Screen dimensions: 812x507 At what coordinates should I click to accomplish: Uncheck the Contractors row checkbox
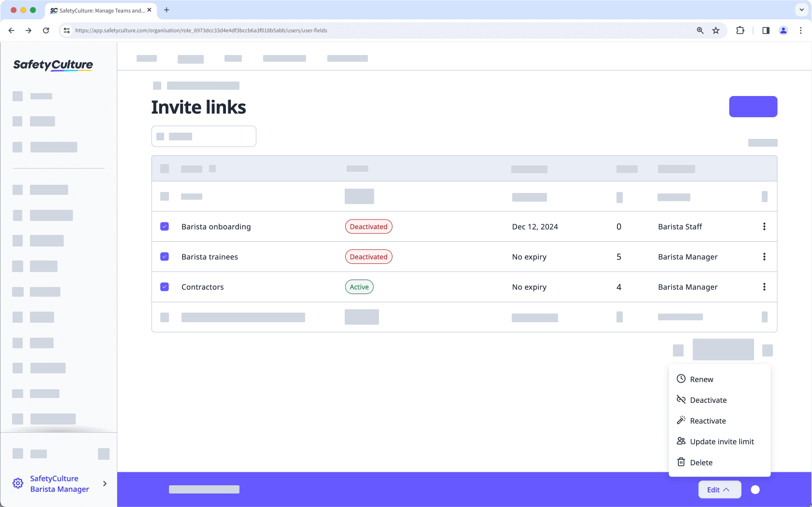point(165,287)
